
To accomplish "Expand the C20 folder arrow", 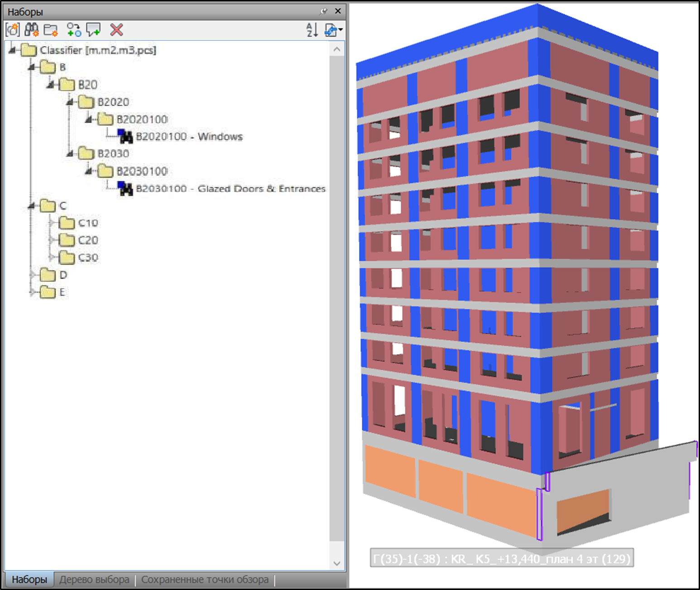I will 52,240.
